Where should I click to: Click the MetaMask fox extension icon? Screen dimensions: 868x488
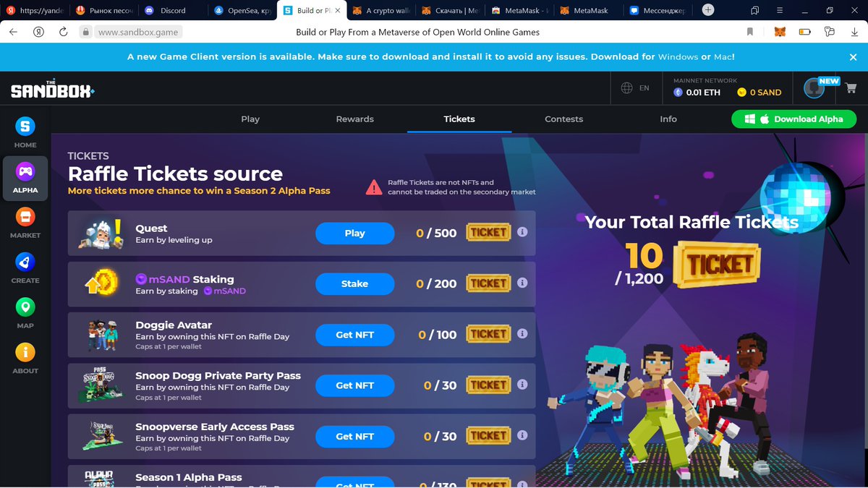tap(780, 32)
